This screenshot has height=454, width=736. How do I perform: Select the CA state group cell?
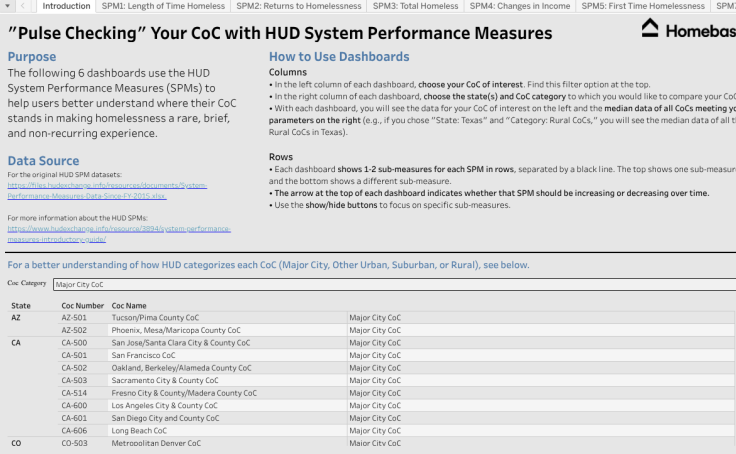tap(16, 342)
